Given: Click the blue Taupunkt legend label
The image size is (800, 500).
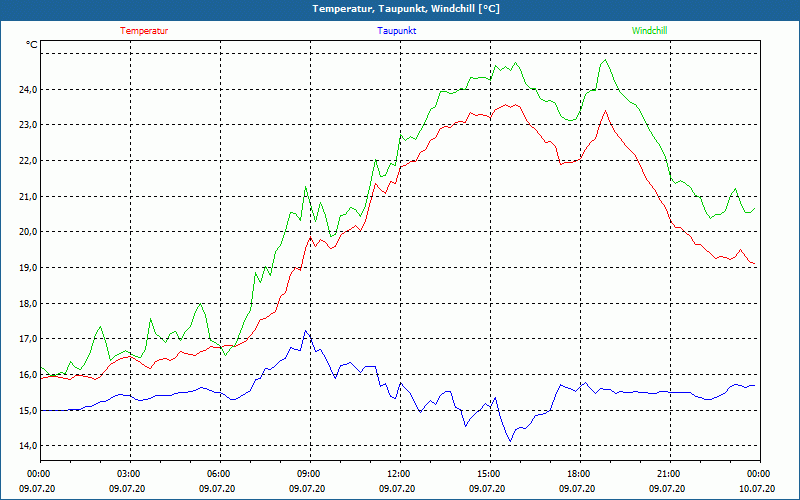Looking at the screenshot, I should [x=396, y=31].
